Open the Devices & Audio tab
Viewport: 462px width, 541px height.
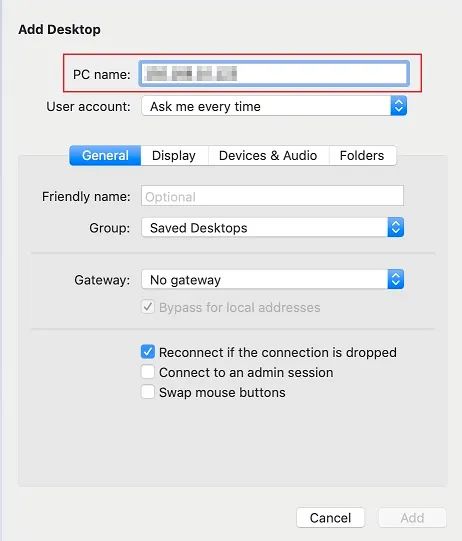268,156
